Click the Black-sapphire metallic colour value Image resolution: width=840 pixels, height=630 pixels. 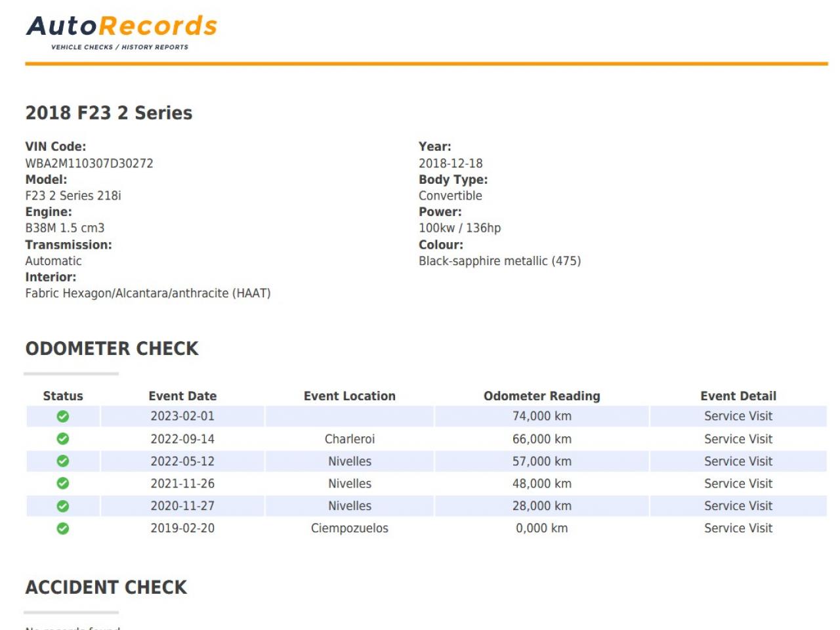(499, 261)
